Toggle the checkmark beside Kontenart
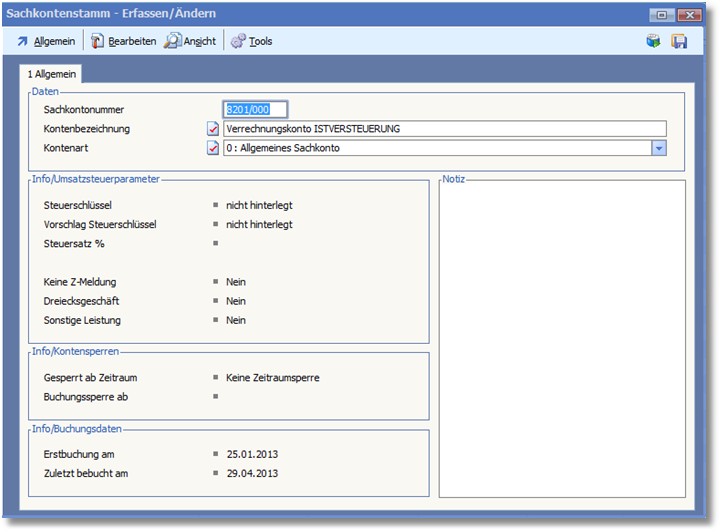Screen dimensions: 720x532 [x=213, y=148]
